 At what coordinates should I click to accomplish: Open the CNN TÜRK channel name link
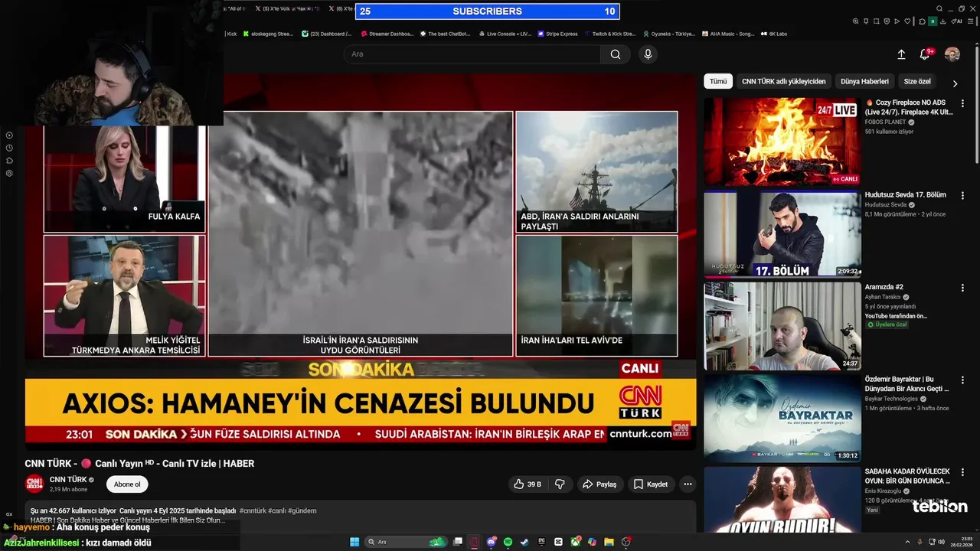[68, 480]
